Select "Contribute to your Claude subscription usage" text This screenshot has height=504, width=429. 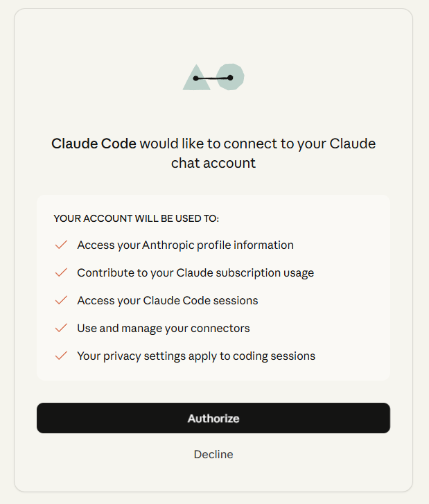[195, 272]
